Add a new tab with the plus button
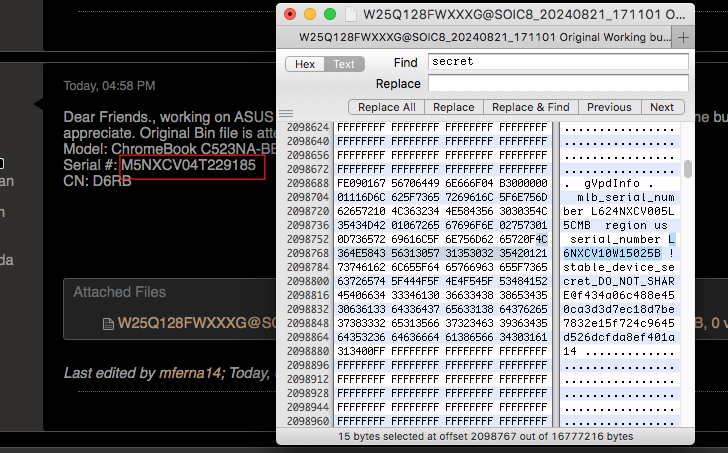This screenshot has height=453, width=728. 683,38
